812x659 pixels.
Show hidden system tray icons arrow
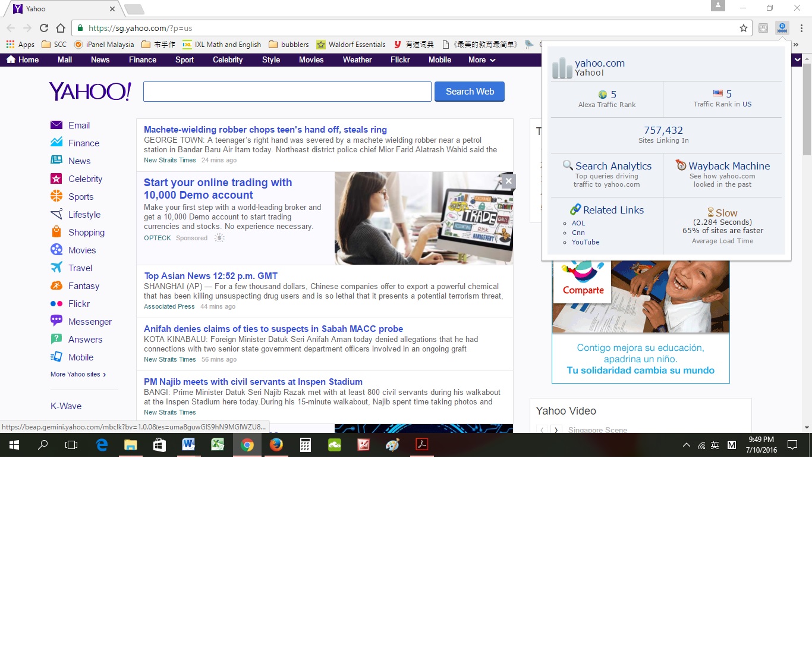click(x=686, y=445)
